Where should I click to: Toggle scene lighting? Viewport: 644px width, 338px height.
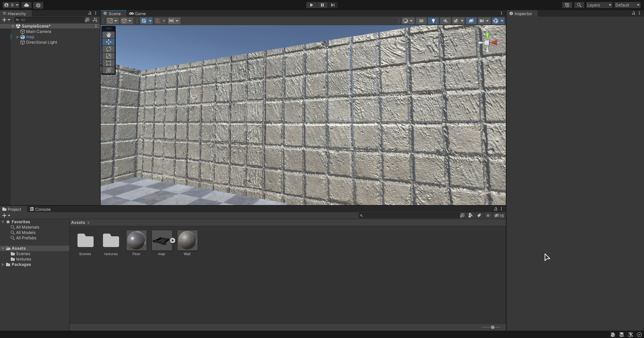433,21
